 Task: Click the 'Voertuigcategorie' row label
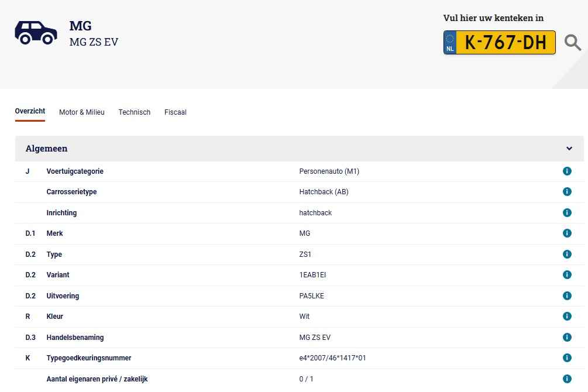pyautogui.click(x=75, y=171)
